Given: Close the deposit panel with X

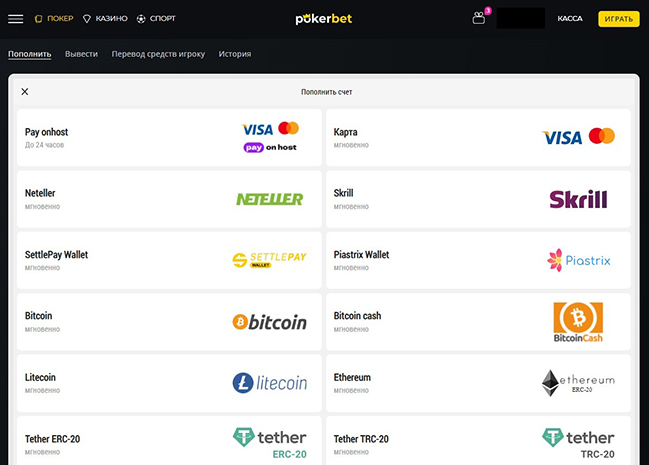Looking at the screenshot, I should tap(25, 92).
